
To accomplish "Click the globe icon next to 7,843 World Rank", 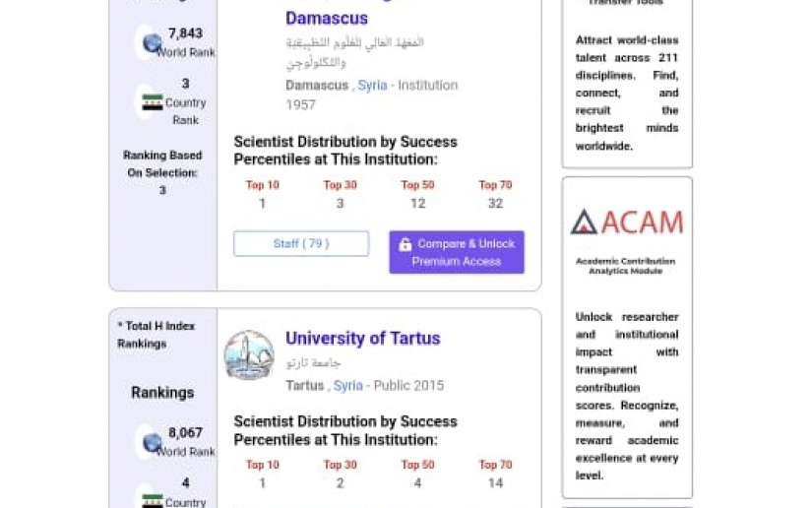I will click(x=152, y=43).
